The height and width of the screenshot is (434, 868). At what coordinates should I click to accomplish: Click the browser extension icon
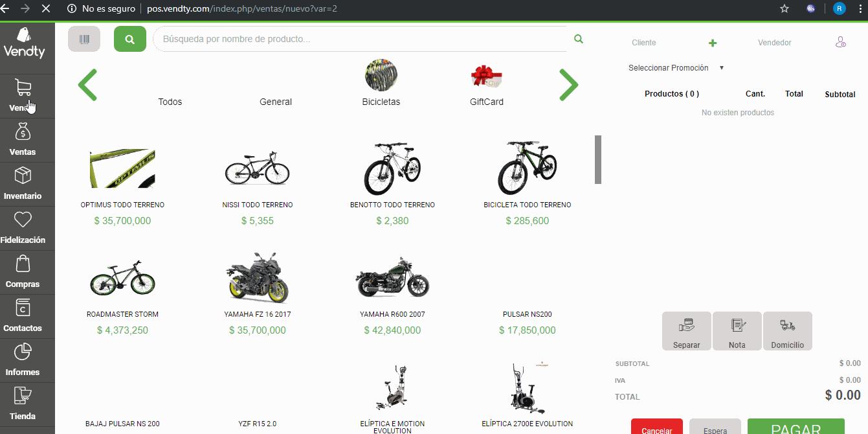[x=811, y=9]
